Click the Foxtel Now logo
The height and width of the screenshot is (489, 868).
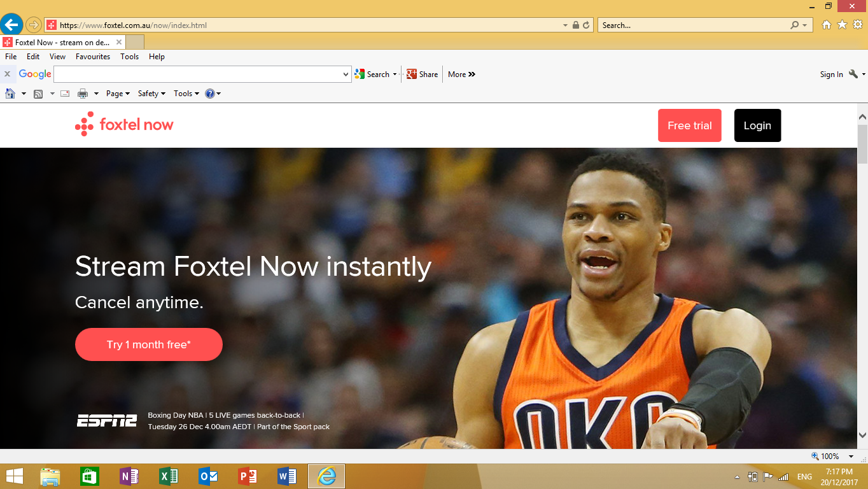(124, 125)
